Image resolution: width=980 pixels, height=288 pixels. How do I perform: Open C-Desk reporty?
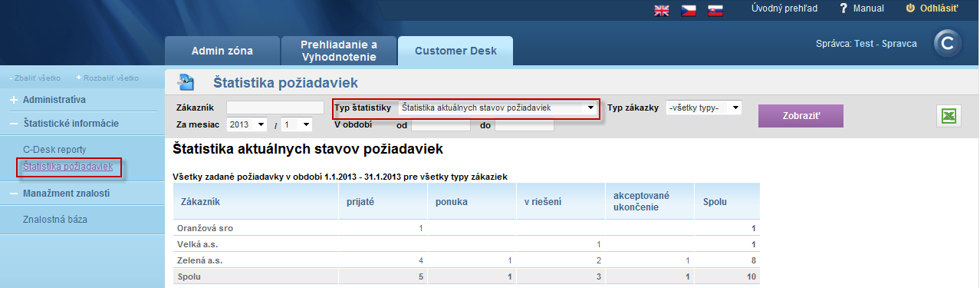(54, 149)
